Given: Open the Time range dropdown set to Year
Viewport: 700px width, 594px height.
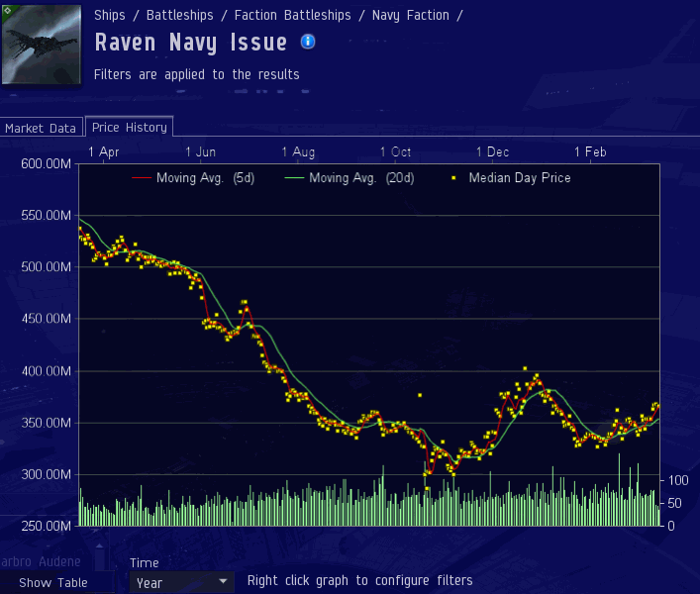Looking at the screenshot, I should (181, 582).
